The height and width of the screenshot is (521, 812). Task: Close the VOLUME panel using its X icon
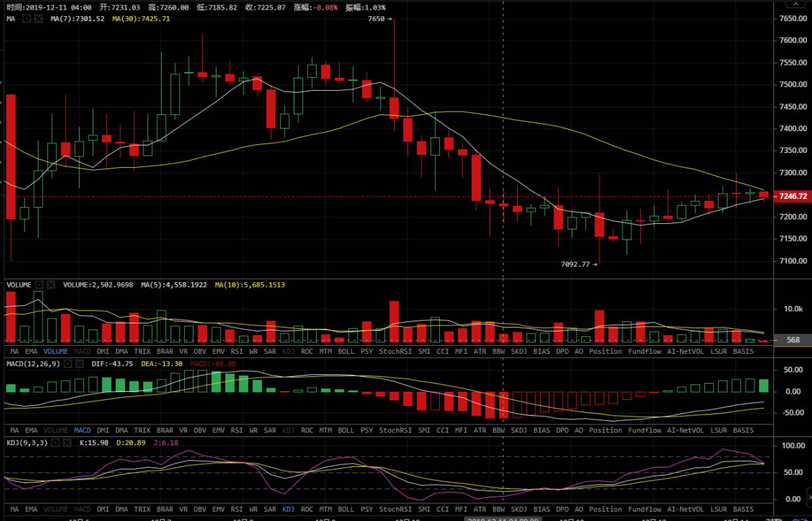point(51,286)
